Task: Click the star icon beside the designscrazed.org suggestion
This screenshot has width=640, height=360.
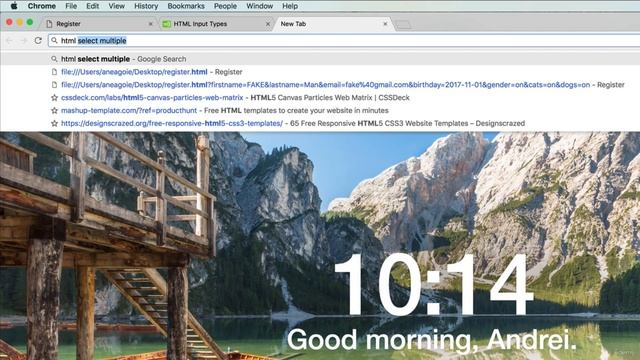Action: (54, 123)
